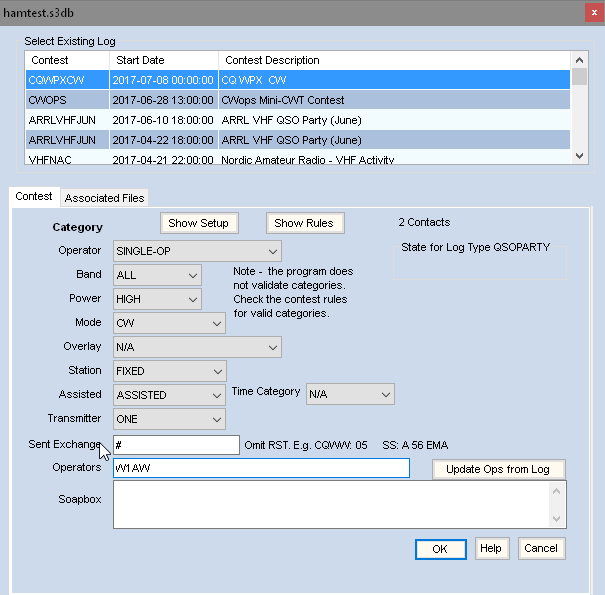Select the VHFNAC log row
The width and height of the screenshot is (605, 595).
pos(297,159)
